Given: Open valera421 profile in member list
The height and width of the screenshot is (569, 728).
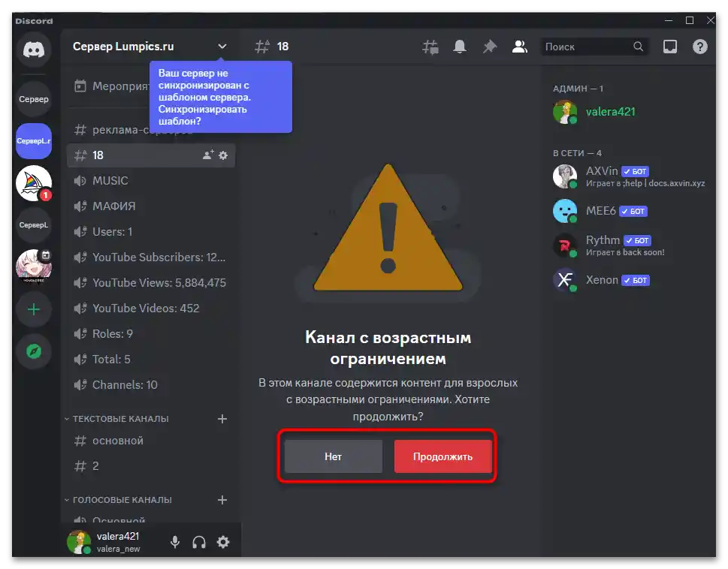Looking at the screenshot, I should click(x=629, y=112).
